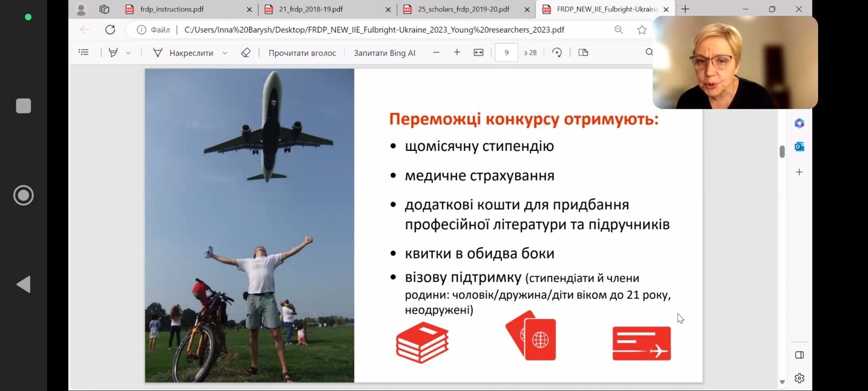The image size is (868, 391).
Task: Zoom out with the minus icon
Action: coord(436,53)
